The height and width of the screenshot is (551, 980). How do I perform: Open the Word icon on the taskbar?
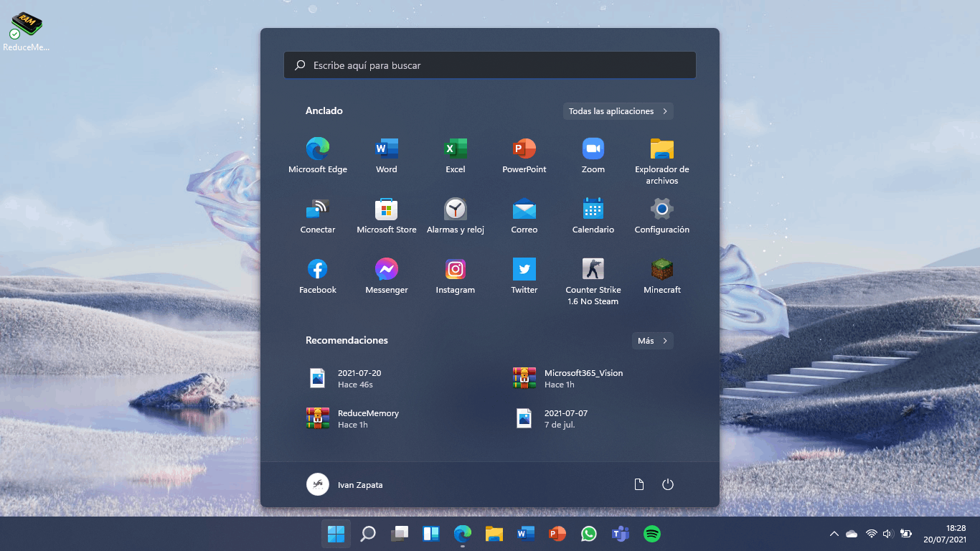pyautogui.click(x=526, y=534)
